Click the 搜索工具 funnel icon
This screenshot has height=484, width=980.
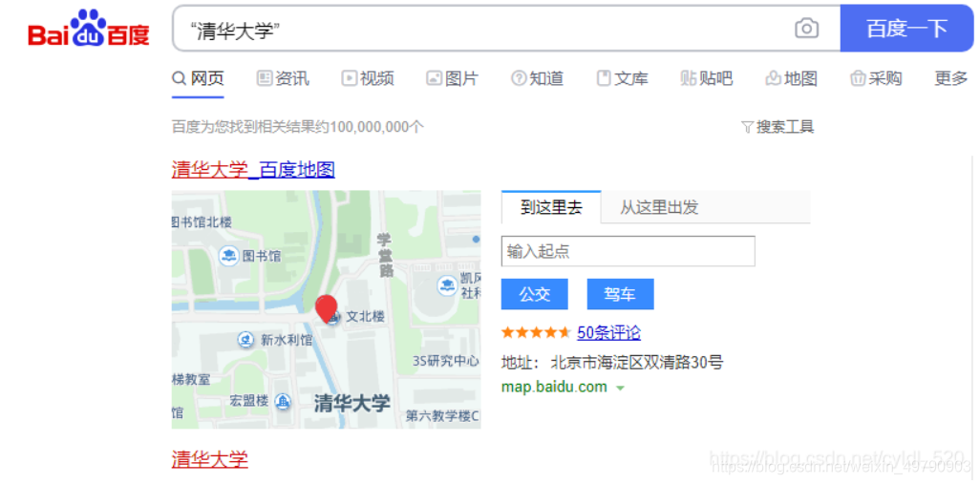[748, 128]
